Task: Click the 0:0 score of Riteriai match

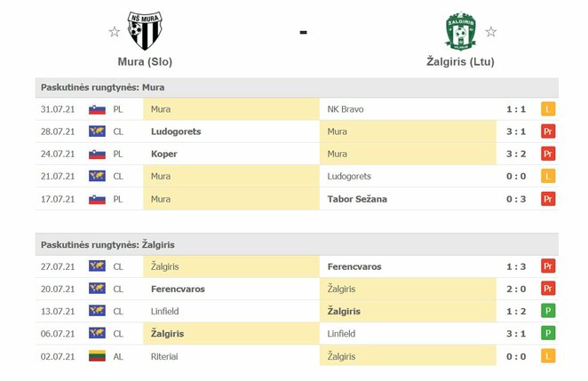Action: click(515, 356)
